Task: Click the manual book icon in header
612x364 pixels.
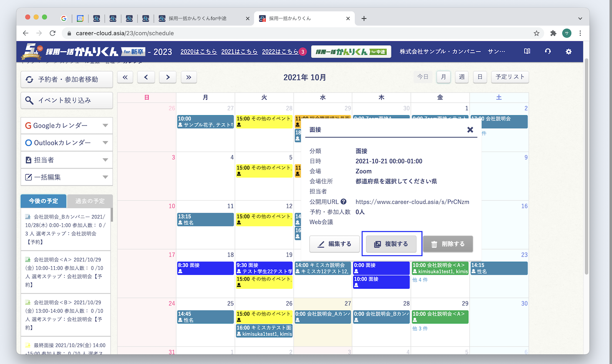Action: 527,51
